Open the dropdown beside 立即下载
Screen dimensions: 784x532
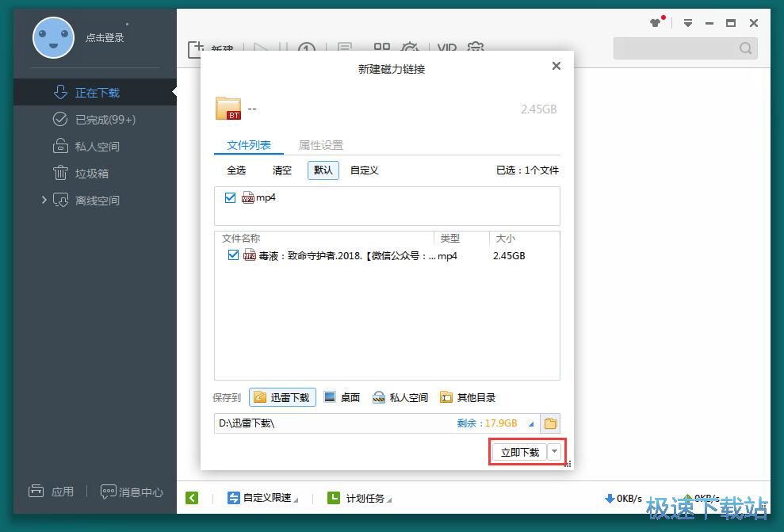554,452
